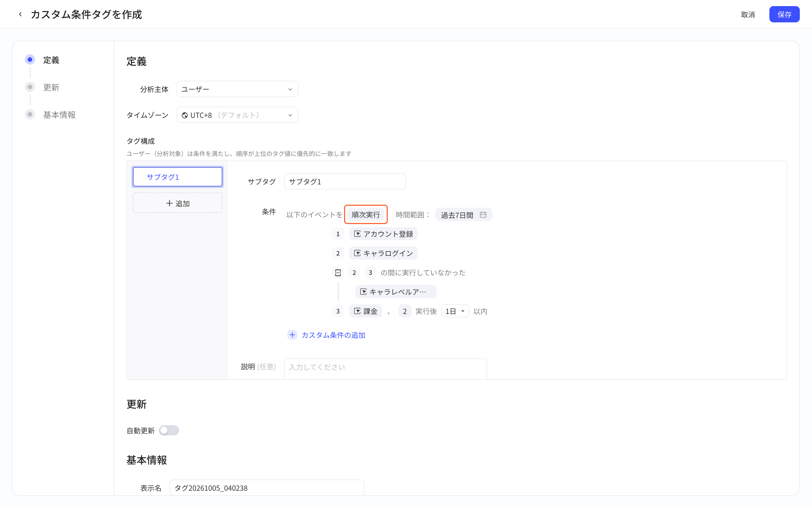The image size is (812, 508).
Task: Select the サブタグ1 tab in tag list
Action: pos(178,177)
